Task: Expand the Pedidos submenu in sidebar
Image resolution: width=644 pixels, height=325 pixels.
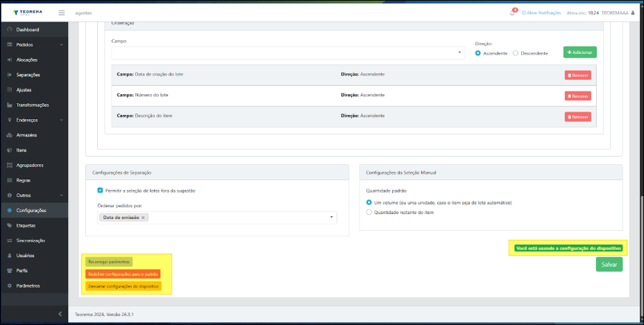Action: (x=61, y=45)
